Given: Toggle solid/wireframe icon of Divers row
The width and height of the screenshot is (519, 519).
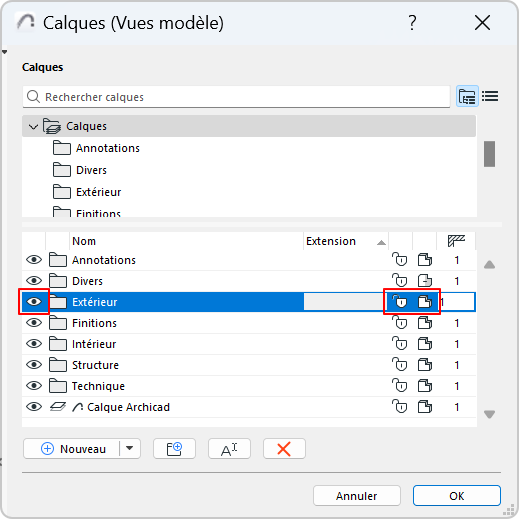Looking at the screenshot, I should [x=425, y=281].
